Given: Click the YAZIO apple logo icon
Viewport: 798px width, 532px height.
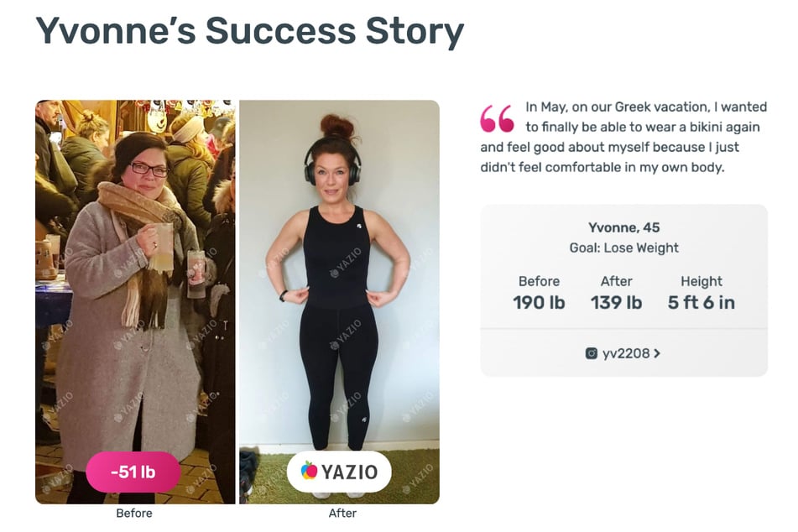Looking at the screenshot, I should coord(309,472).
